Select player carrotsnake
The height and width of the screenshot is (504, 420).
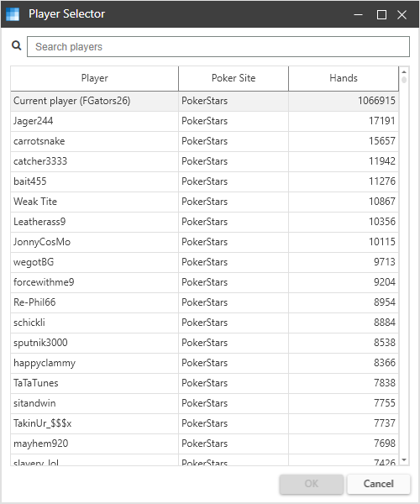204,141
